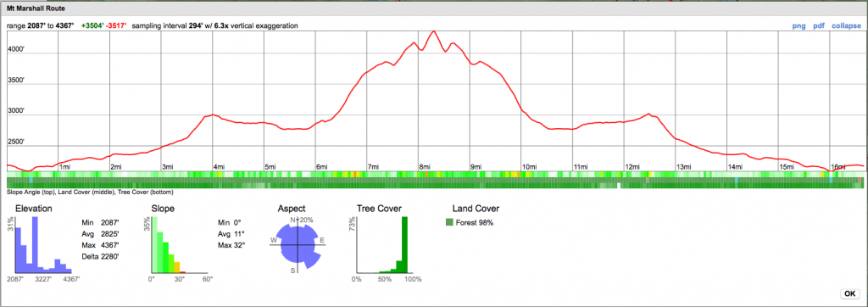Click the 12mi marker on the profile
Screen dimensions: 868x307
(632, 167)
